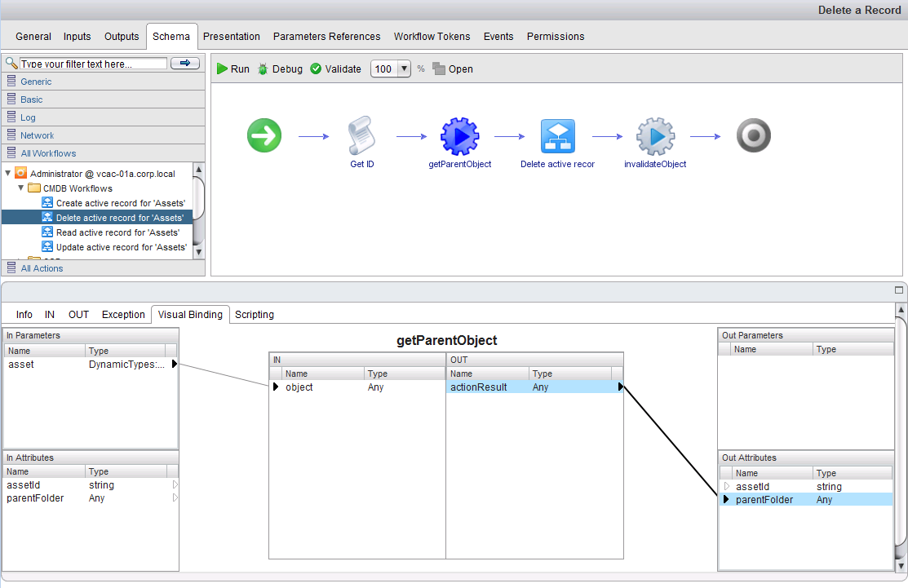This screenshot has width=908, height=588.
Task: Select the object row in IN table
Action: (x=357, y=387)
